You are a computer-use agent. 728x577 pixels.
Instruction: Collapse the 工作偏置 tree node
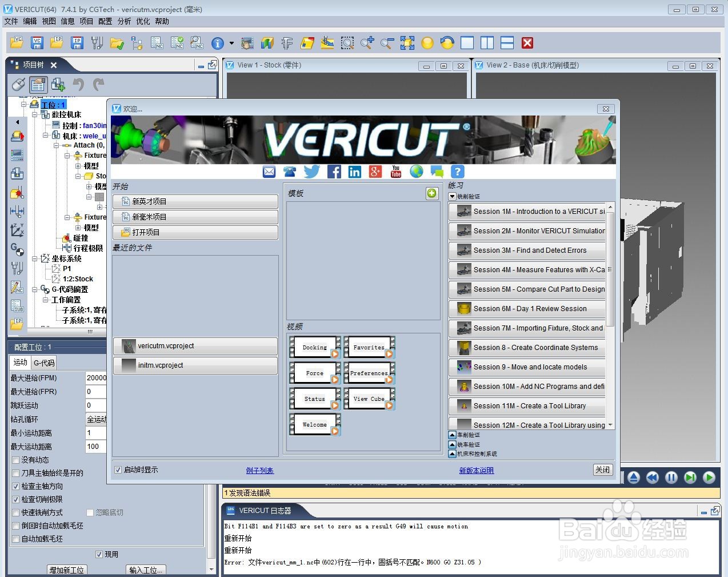(45, 300)
